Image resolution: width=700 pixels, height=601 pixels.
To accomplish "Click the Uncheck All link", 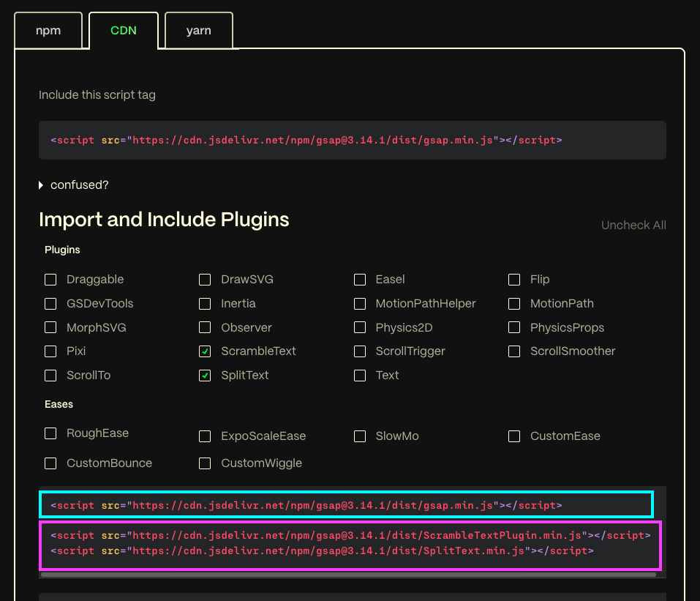I will pos(633,225).
